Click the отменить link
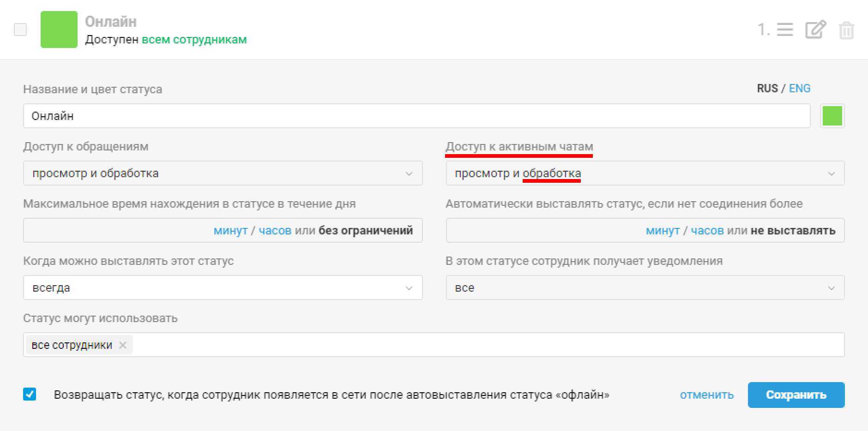The image size is (868, 431). [706, 395]
